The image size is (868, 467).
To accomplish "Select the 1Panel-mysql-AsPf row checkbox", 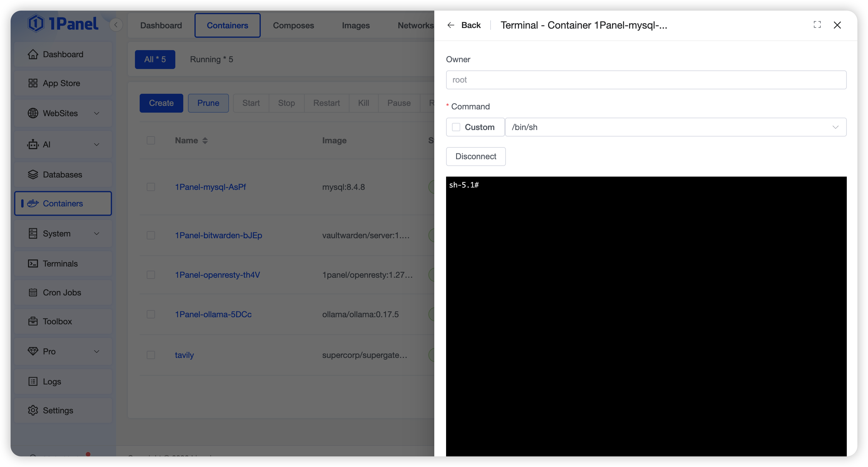I will pos(151,187).
